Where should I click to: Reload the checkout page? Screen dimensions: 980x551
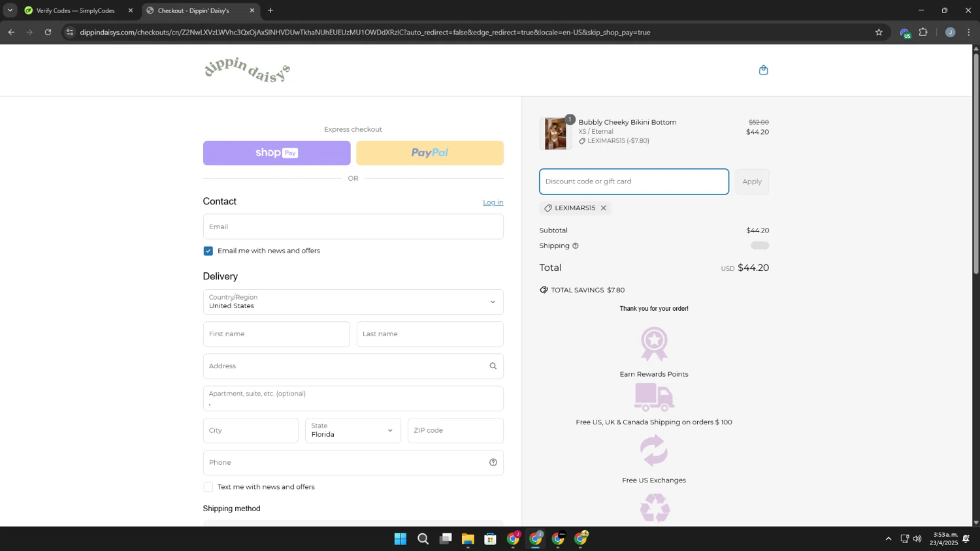click(x=48, y=32)
